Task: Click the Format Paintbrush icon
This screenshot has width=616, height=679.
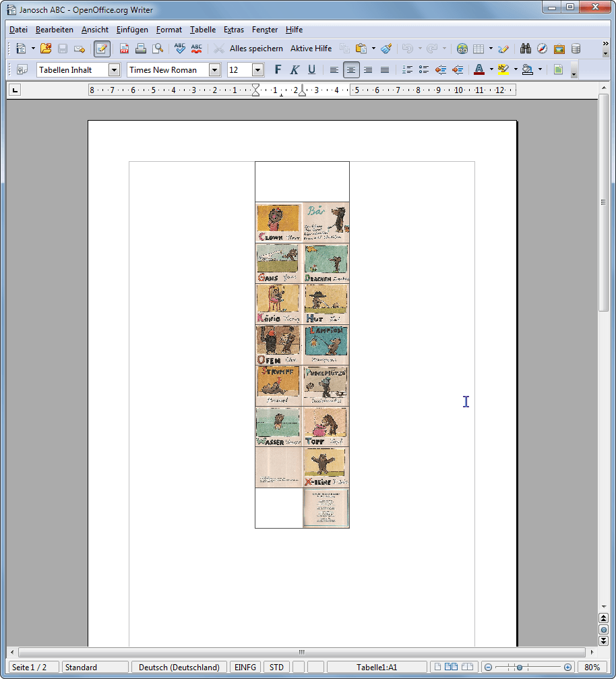Action: [x=386, y=49]
